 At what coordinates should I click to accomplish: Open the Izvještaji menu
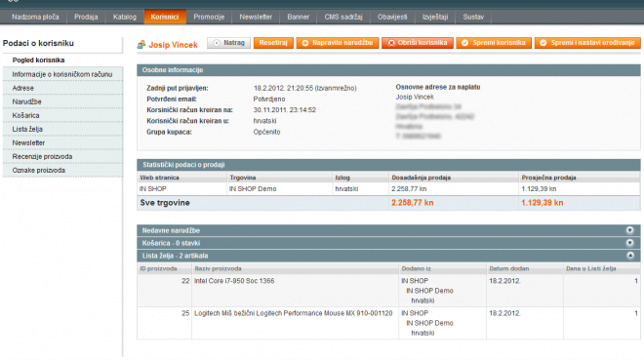coord(435,17)
